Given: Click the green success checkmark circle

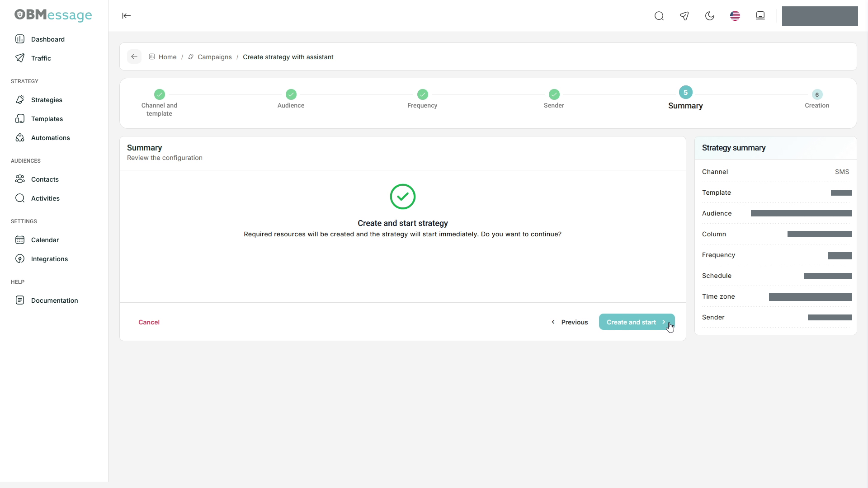Looking at the screenshot, I should pyautogui.click(x=403, y=197).
